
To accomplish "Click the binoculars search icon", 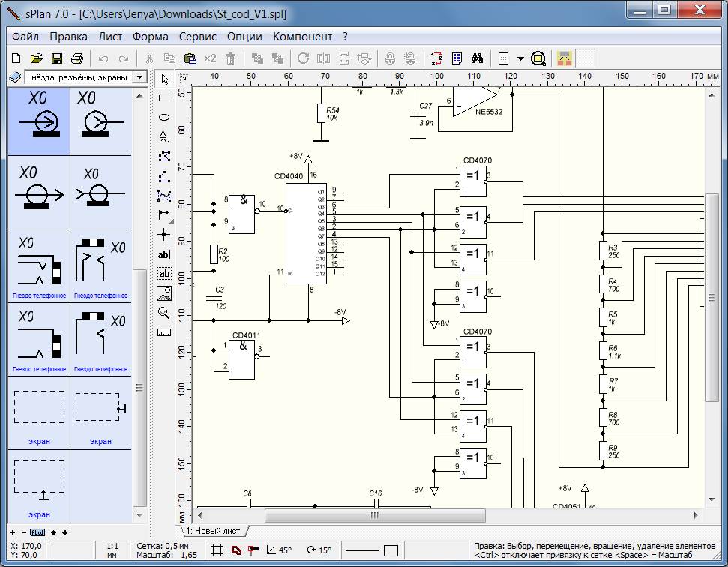I will 477,58.
